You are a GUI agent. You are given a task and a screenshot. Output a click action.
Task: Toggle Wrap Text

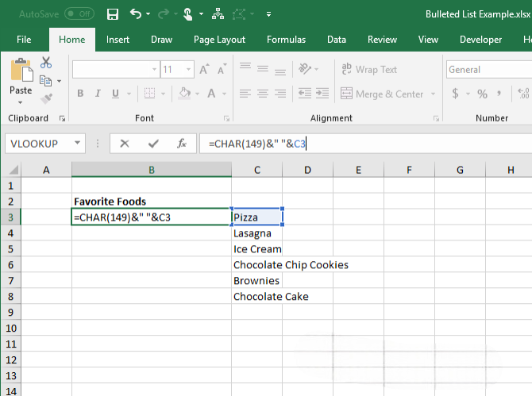point(369,70)
